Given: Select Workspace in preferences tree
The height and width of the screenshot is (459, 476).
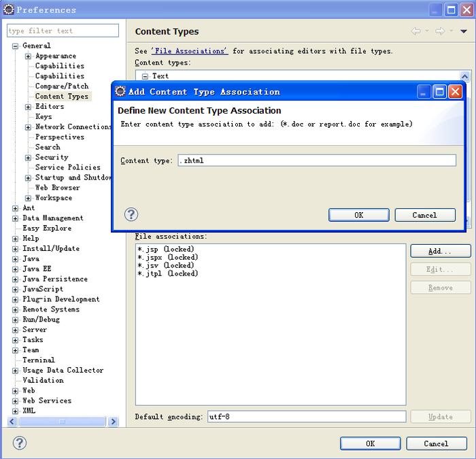Looking at the screenshot, I should pos(53,198).
